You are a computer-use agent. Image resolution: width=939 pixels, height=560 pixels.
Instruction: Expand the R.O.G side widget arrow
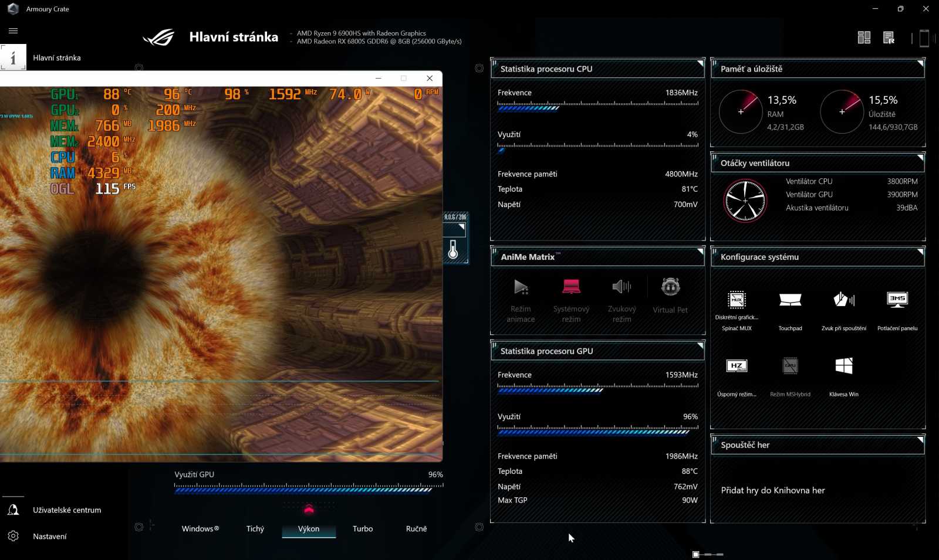462,227
